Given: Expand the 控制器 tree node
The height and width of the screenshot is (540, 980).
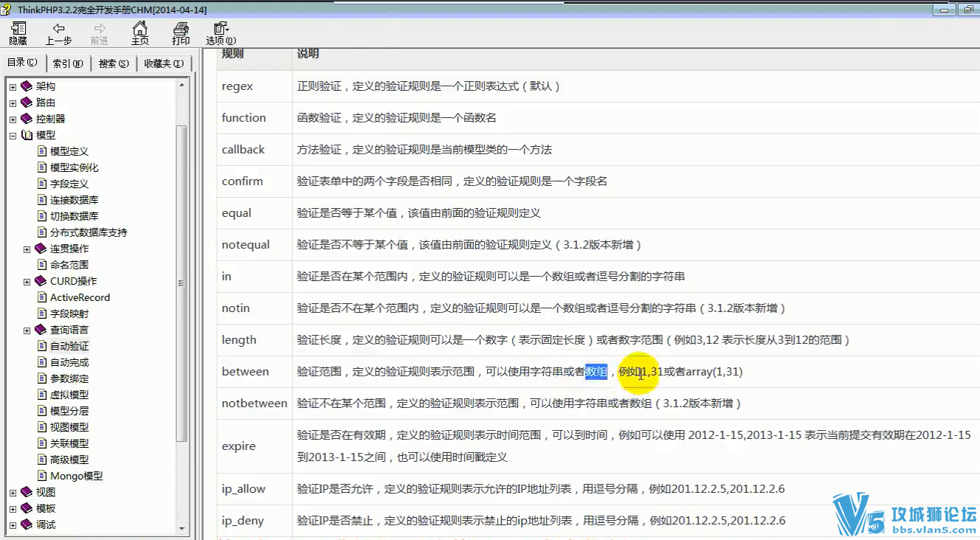Looking at the screenshot, I should (13, 119).
